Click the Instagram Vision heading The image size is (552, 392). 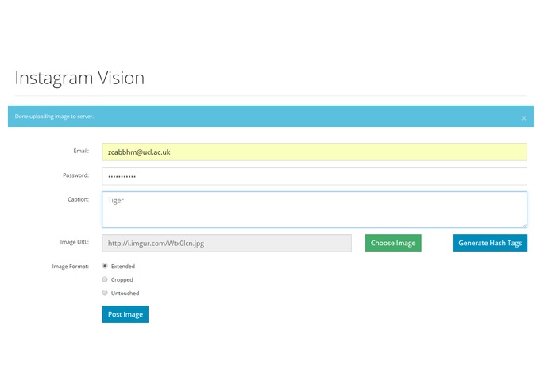pos(79,78)
